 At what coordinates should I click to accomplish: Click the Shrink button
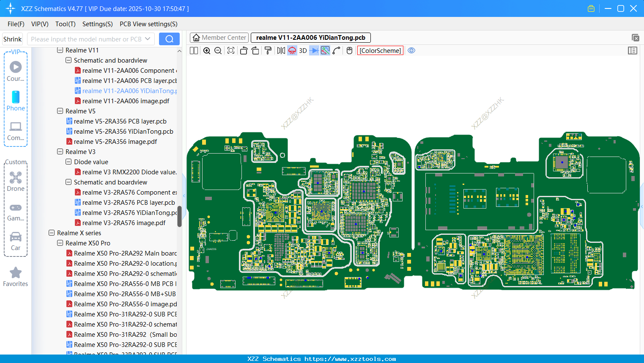coord(13,39)
